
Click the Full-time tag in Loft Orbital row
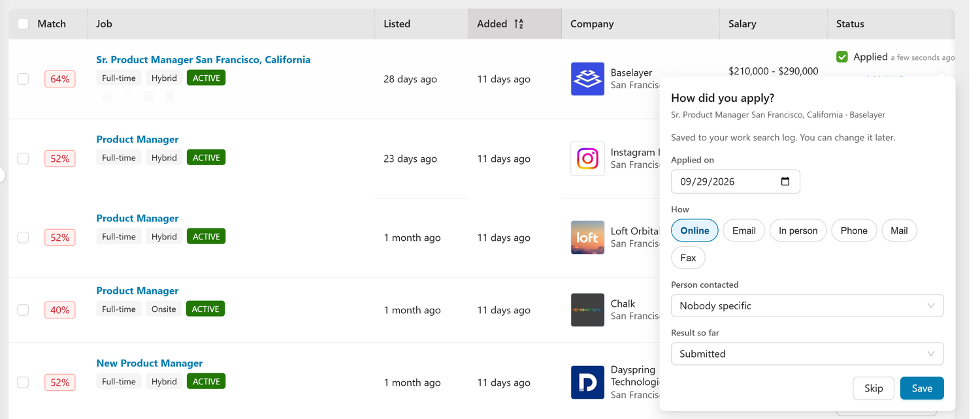point(119,237)
